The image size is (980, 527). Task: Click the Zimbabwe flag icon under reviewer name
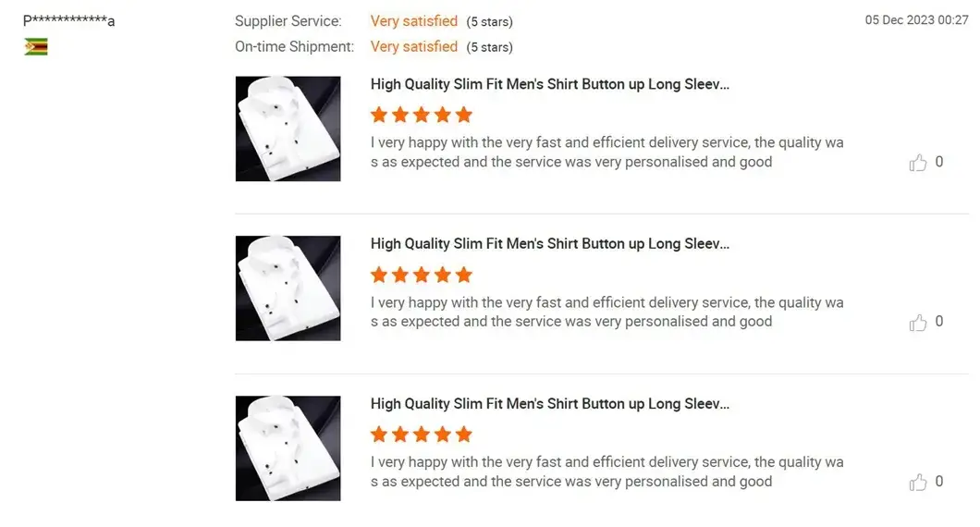tap(36, 47)
